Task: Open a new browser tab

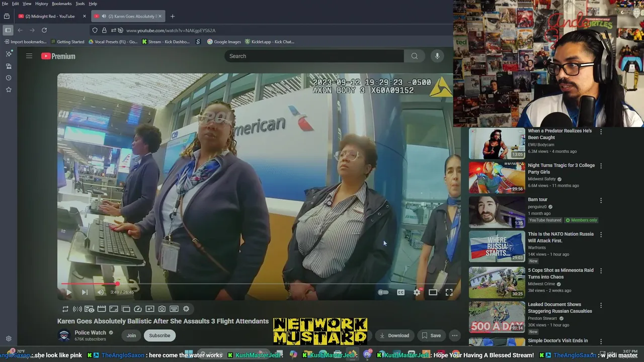Action: coord(173,16)
